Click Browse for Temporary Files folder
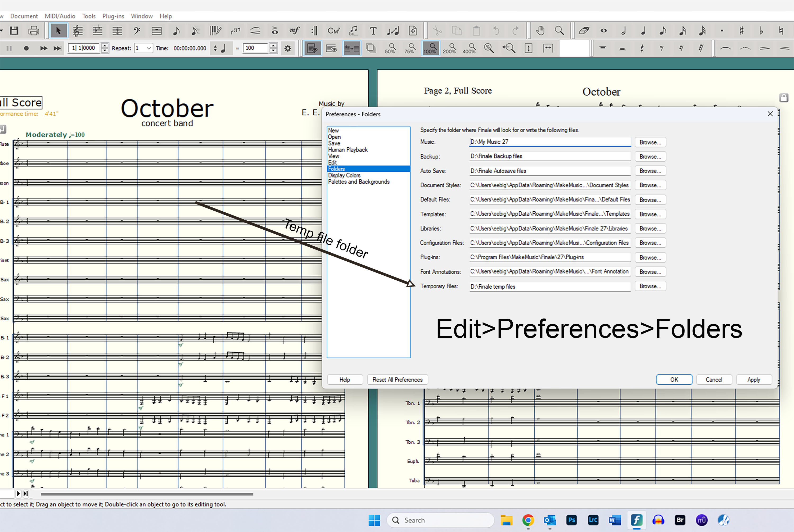Screen dimensions: 794x532 (x=650, y=286)
